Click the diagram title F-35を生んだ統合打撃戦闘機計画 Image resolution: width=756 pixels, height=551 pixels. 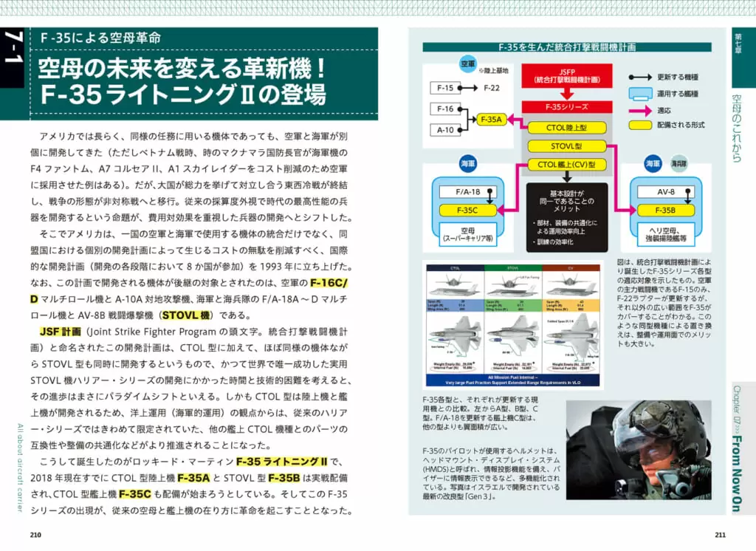pos(567,47)
